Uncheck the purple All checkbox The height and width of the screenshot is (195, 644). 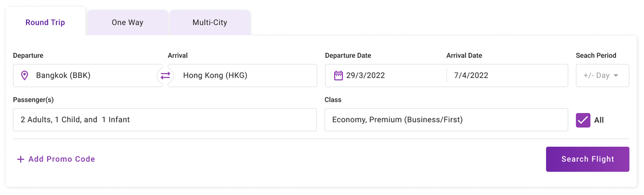[x=583, y=120]
